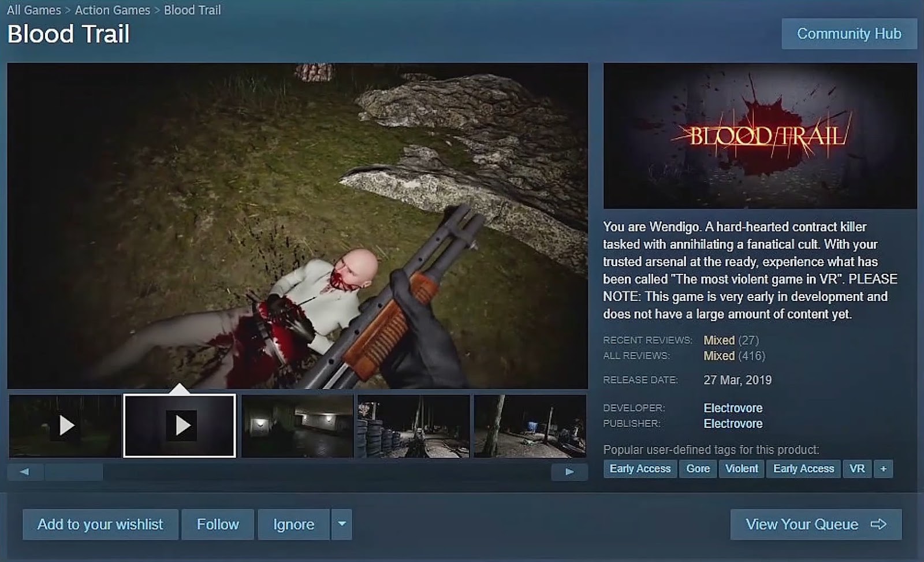The height and width of the screenshot is (562, 924).
Task: Click the main gameplay video preview
Action: [297, 226]
